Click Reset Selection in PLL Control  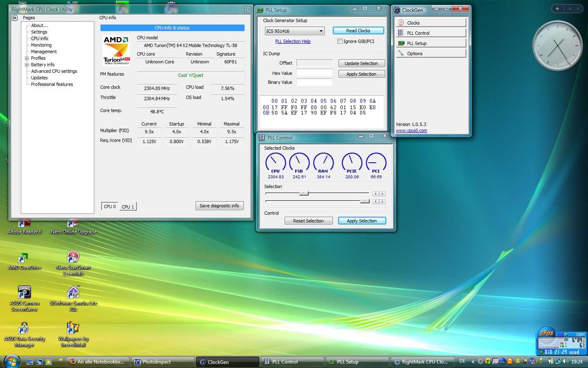point(308,221)
